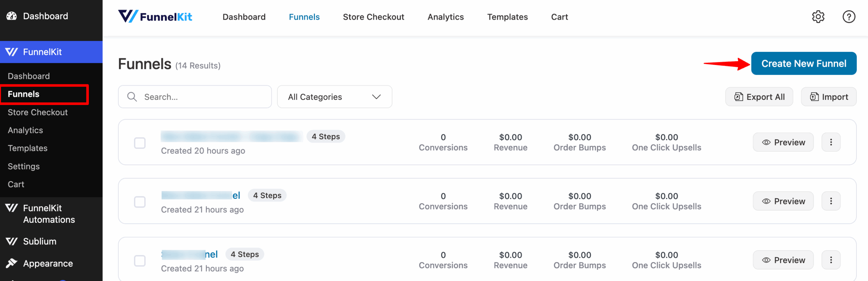Viewport: 868px width, 281px height.
Task: Click 'Created 20 hours ago' text
Action: (203, 151)
